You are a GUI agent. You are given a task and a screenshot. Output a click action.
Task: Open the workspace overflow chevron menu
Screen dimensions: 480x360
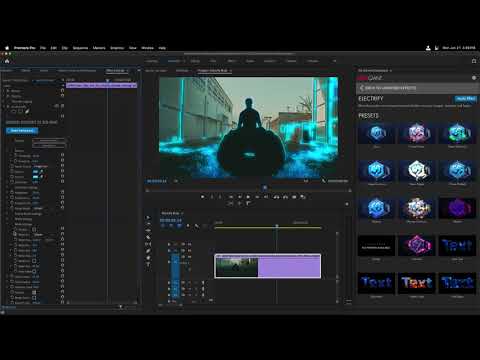[334, 61]
